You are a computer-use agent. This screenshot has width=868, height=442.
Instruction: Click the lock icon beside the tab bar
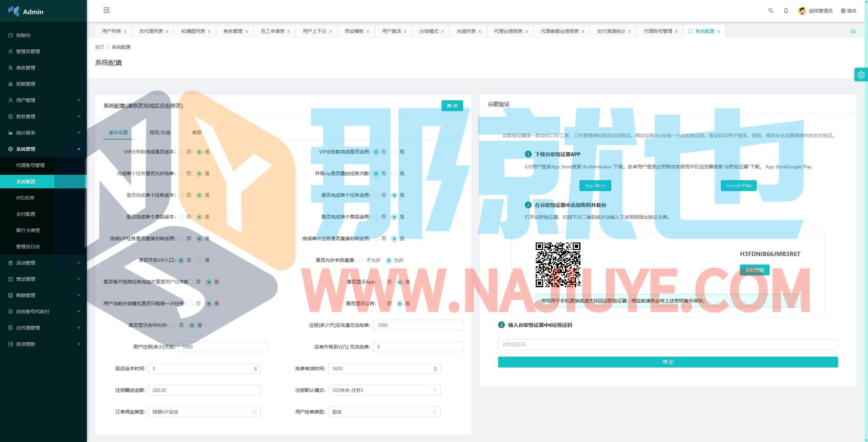[853, 31]
